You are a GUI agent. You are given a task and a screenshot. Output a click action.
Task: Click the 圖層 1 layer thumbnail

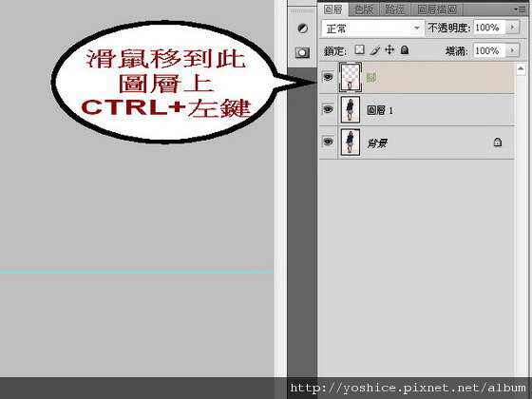click(351, 109)
